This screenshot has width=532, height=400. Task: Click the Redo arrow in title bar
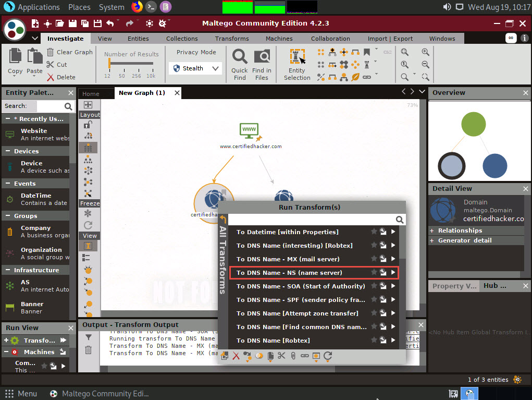[x=130, y=23]
